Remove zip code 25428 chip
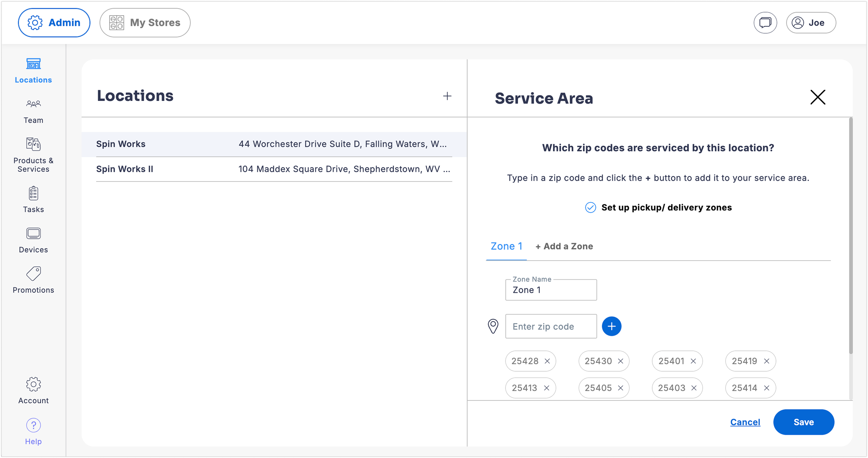 tap(547, 361)
